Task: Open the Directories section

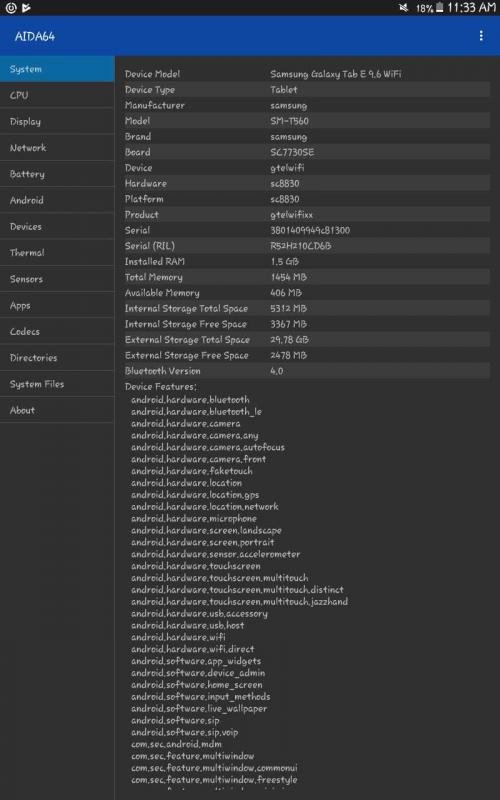Action: point(57,358)
